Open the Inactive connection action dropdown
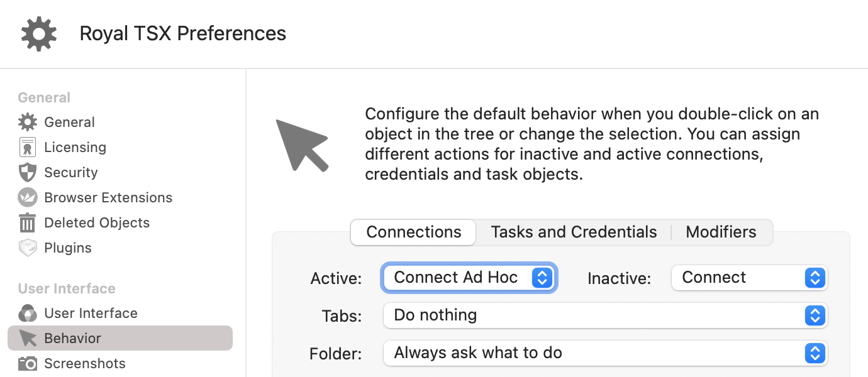Viewport: 868px width, 377px height. (749, 278)
